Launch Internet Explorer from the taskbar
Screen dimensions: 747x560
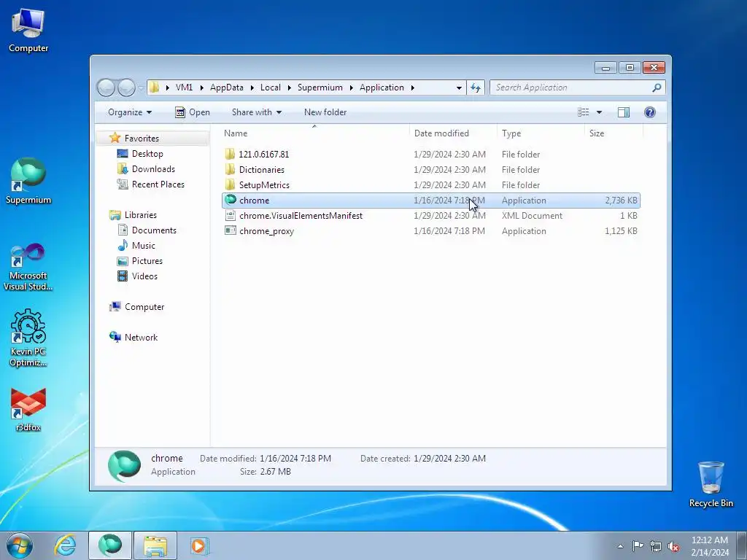click(65, 545)
